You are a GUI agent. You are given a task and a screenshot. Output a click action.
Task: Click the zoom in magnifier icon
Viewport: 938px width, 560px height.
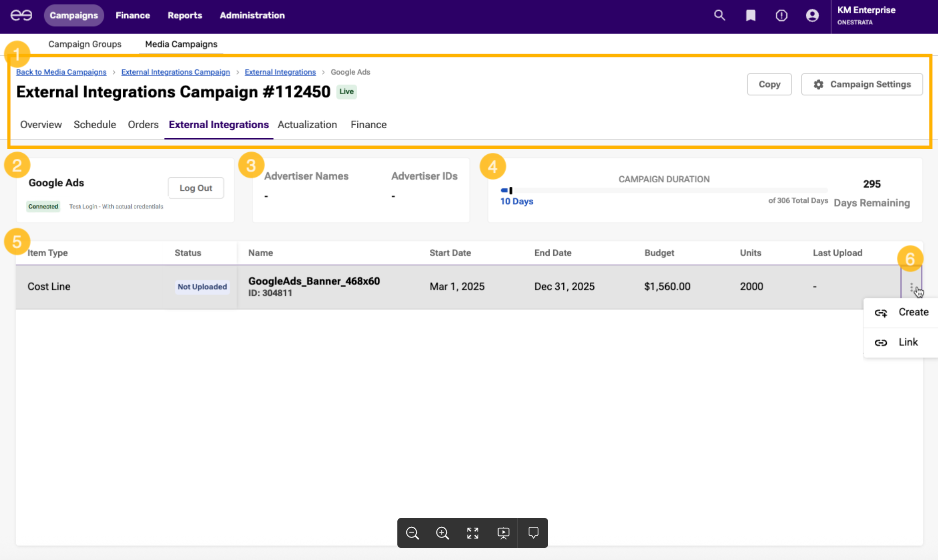pyautogui.click(x=442, y=533)
